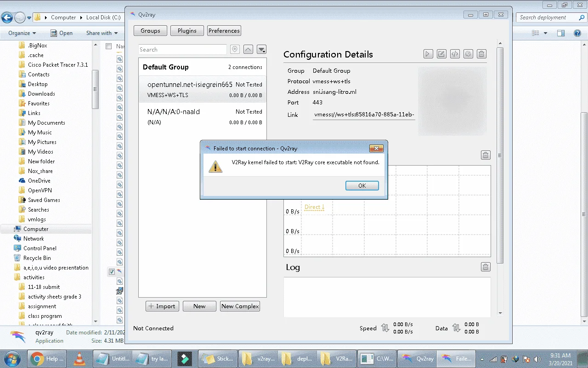Click the delete connection trash icon

coord(481,54)
